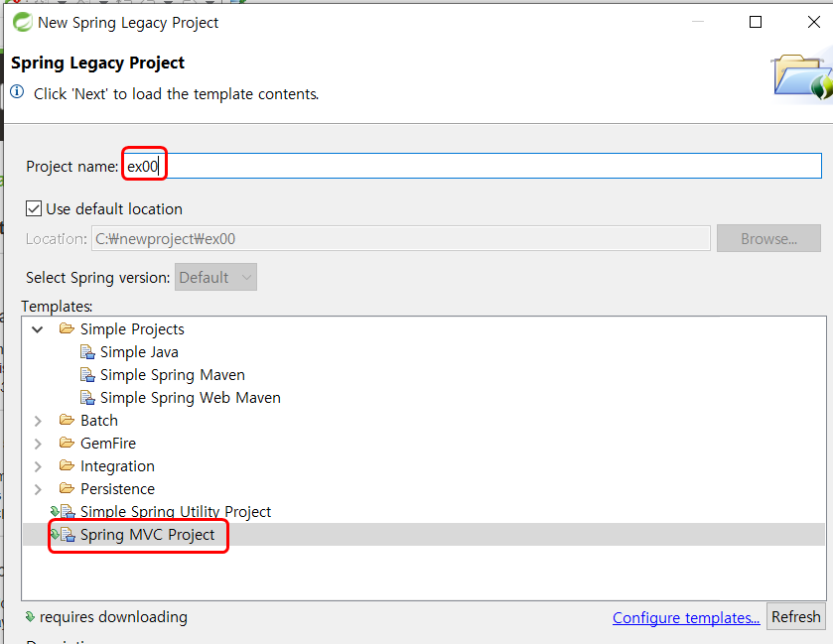Select the Simple Java template
Image resolution: width=833 pixels, height=644 pixels.
pyautogui.click(x=139, y=352)
